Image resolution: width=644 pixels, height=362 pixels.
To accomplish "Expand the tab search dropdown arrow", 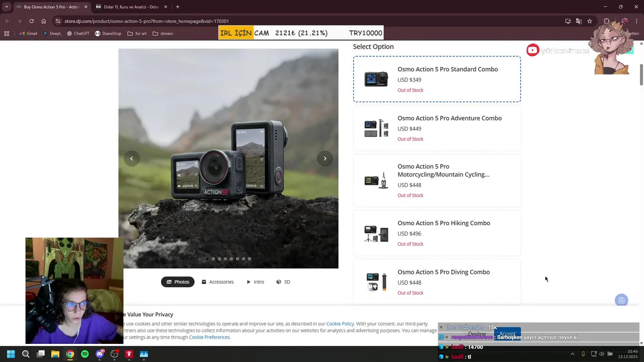I will (x=7, y=7).
